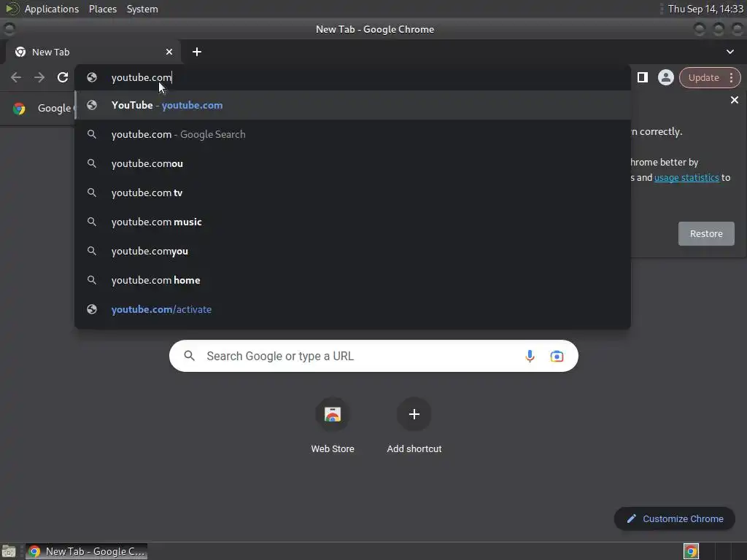The width and height of the screenshot is (747, 560).
Task: Open the Places menu
Action: click(x=102, y=9)
